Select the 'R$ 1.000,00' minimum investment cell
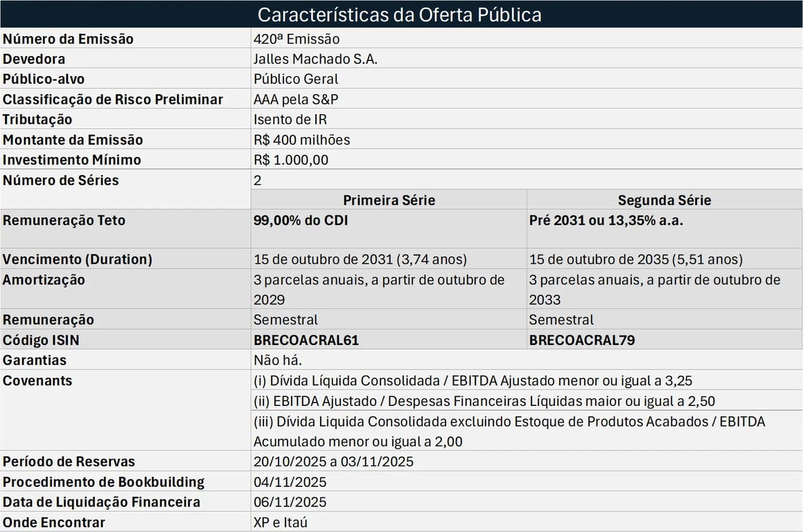 pos(291,160)
